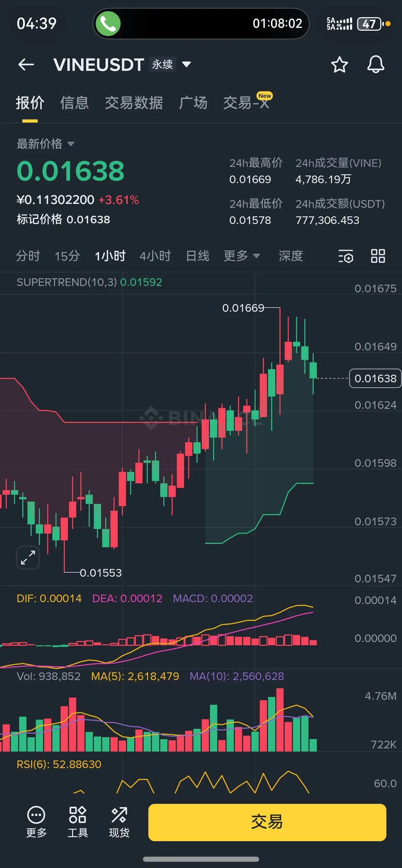Switch to 现货 spot trading icon
Screen dimensions: 402x868
pyautogui.click(x=119, y=821)
